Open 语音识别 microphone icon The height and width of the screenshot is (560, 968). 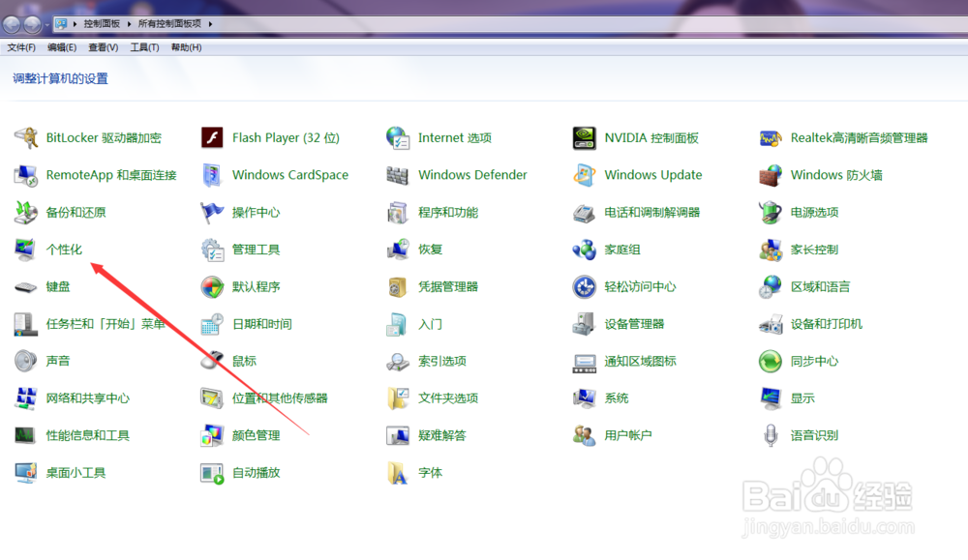(x=771, y=435)
